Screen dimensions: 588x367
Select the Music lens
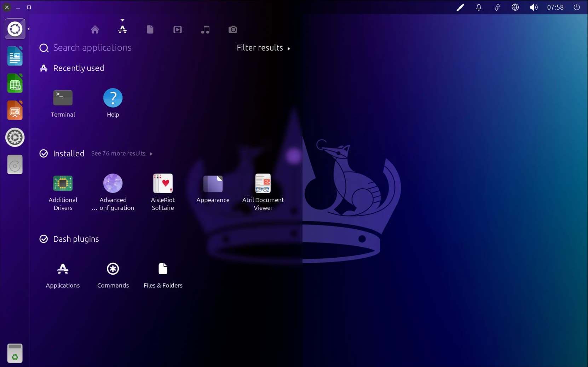coord(205,29)
